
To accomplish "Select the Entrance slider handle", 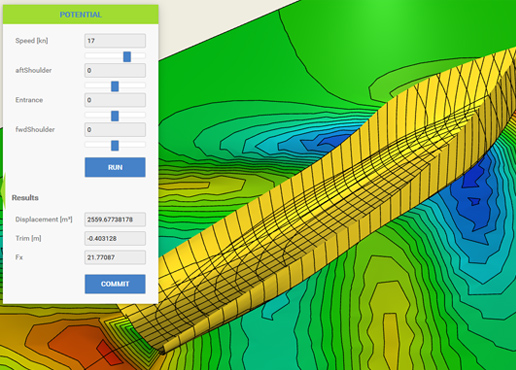I will (115, 116).
